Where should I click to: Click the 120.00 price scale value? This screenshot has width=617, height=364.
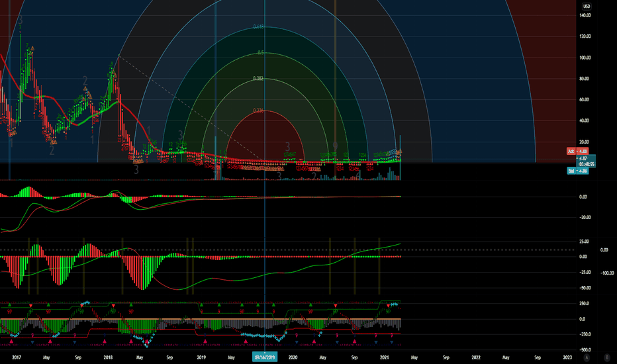[x=585, y=36]
